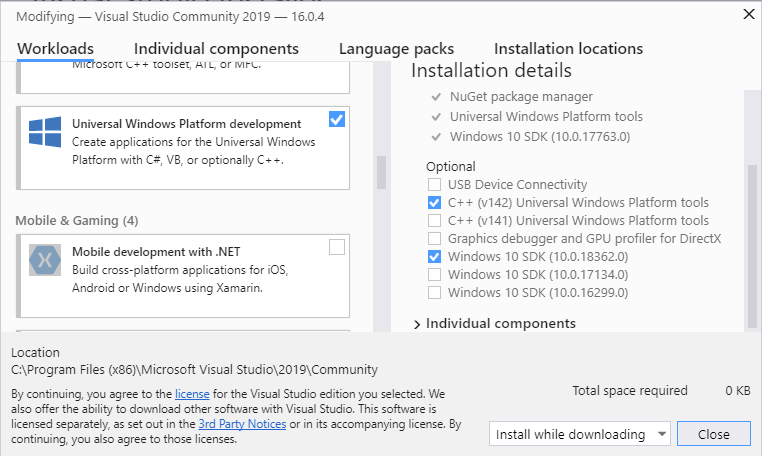The image size is (762, 456).
Task: Select the Universal Windows Platform development card title
Action: click(x=187, y=124)
